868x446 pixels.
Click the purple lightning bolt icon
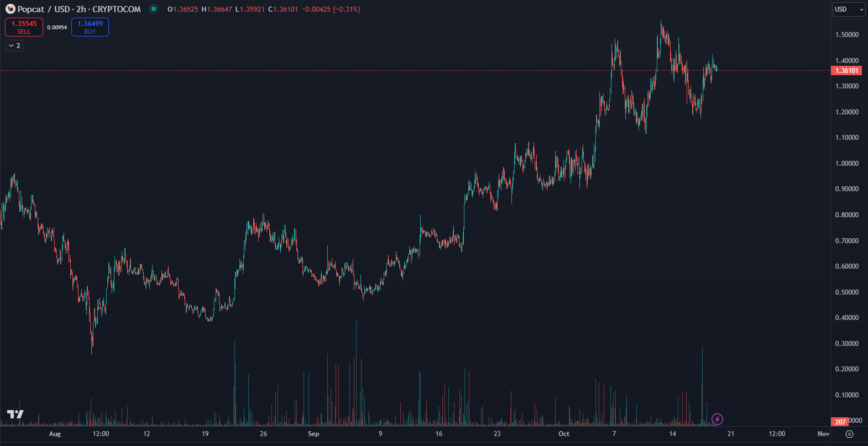pyautogui.click(x=717, y=419)
